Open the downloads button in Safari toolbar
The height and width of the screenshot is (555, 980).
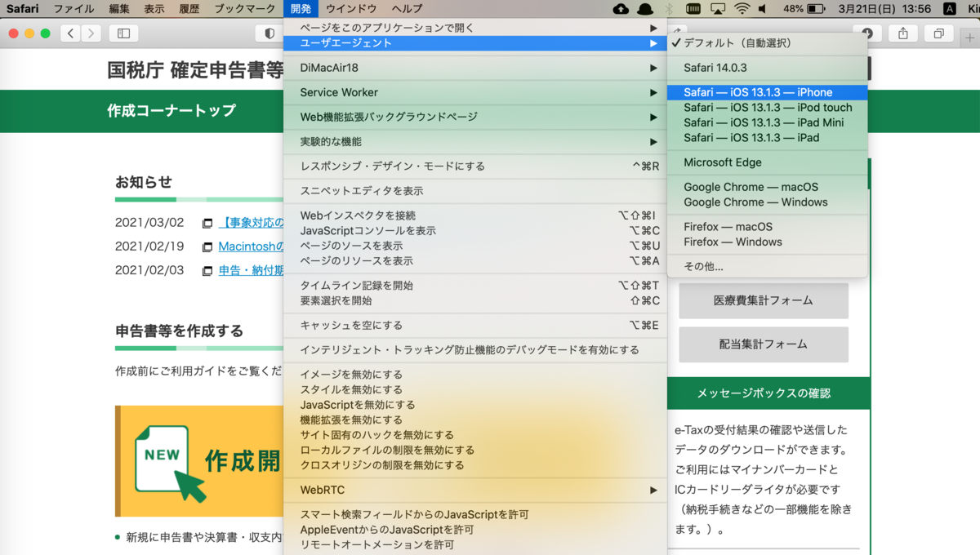click(x=866, y=33)
